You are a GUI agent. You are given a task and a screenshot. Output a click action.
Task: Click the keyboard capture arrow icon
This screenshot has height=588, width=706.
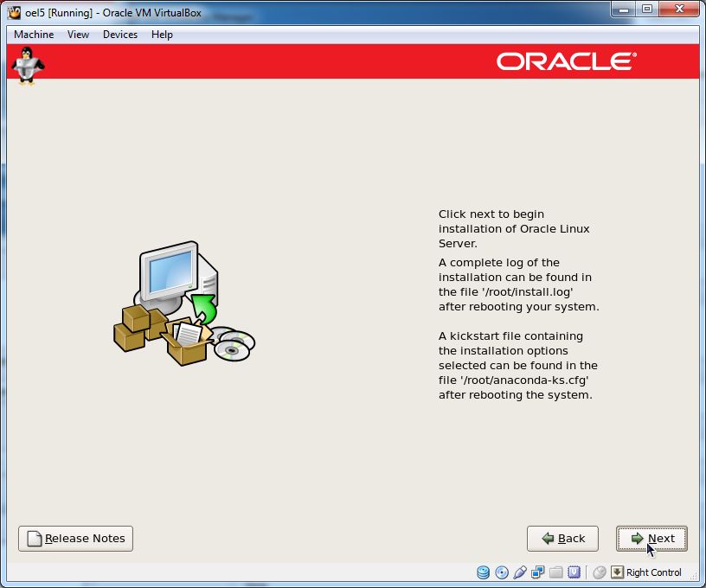point(617,572)
